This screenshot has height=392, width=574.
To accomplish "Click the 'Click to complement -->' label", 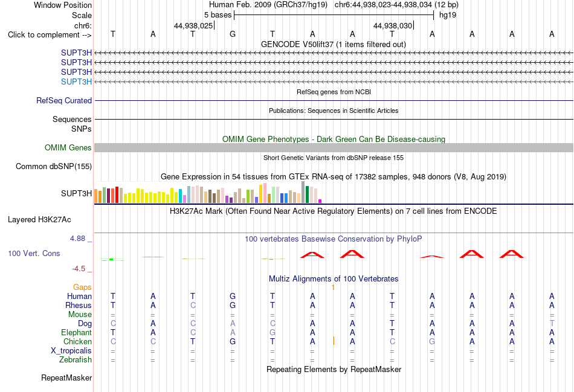I will [x=50, y=35].
